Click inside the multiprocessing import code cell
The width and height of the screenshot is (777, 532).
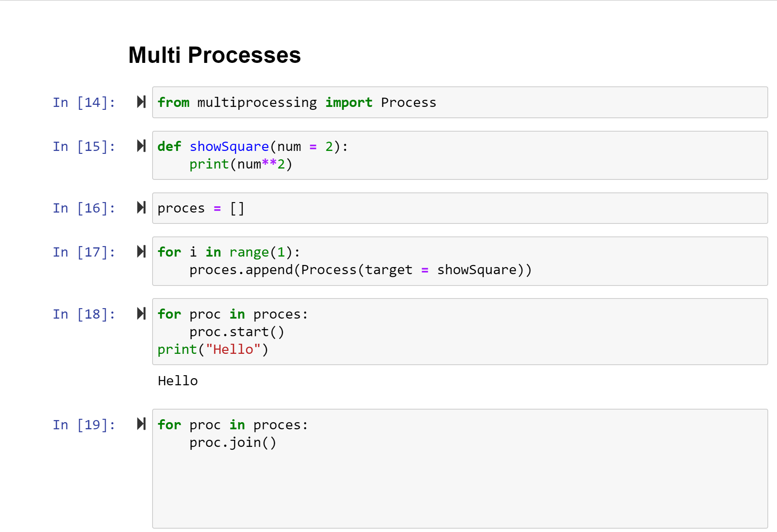pos(460,102)
